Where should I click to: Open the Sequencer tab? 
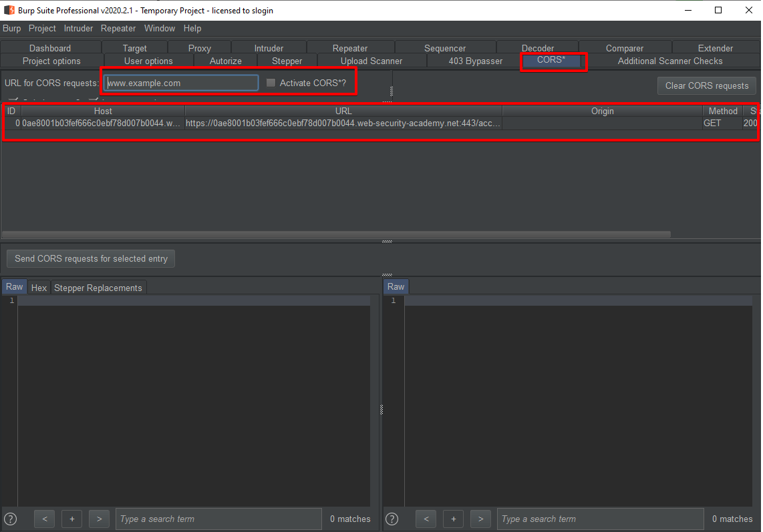[445, 48]
